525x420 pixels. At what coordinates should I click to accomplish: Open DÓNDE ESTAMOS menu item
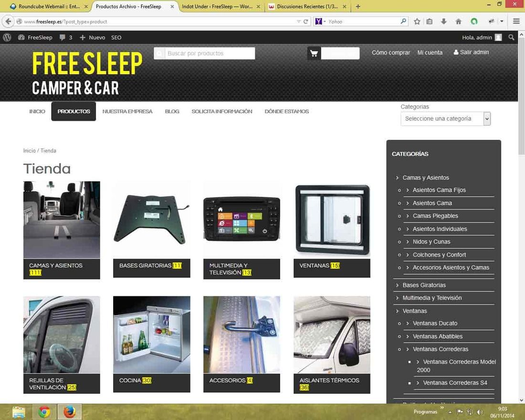(x=287, y=111)
